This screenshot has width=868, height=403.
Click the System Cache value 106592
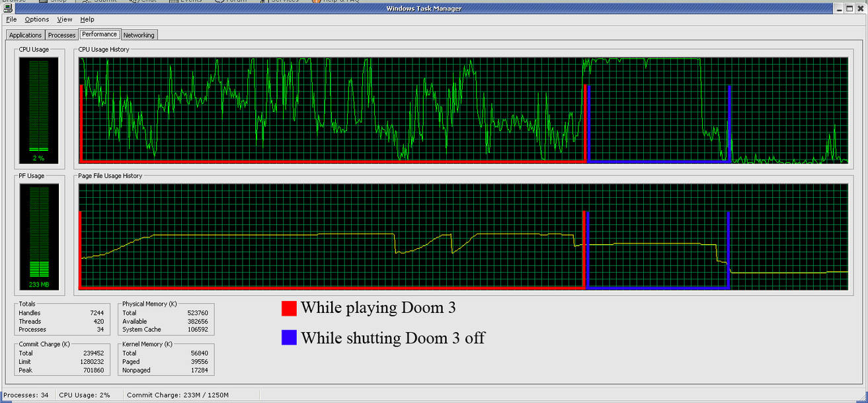(197, 330)
